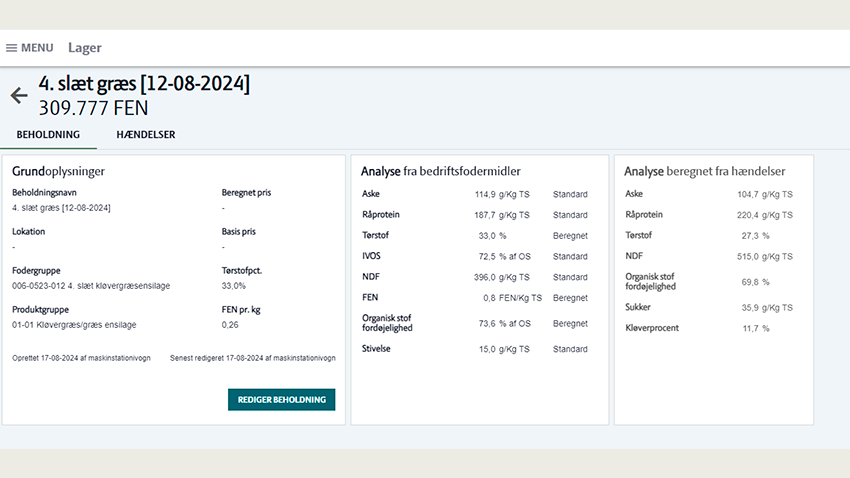Image resolution: width=850 pixels, height=478 pixels.
Task: Select the Tørstofpct. value 33,0%
Action: pyautogui.click(x=233, y=286)
